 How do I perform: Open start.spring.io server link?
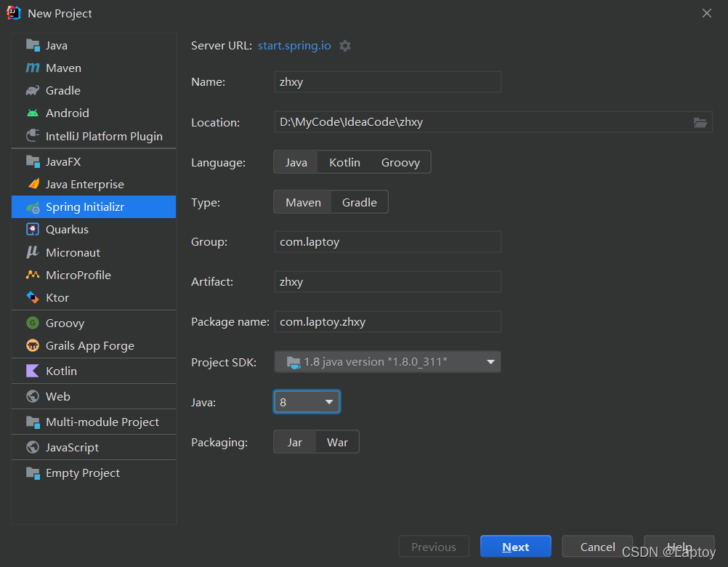pos(294,46)
